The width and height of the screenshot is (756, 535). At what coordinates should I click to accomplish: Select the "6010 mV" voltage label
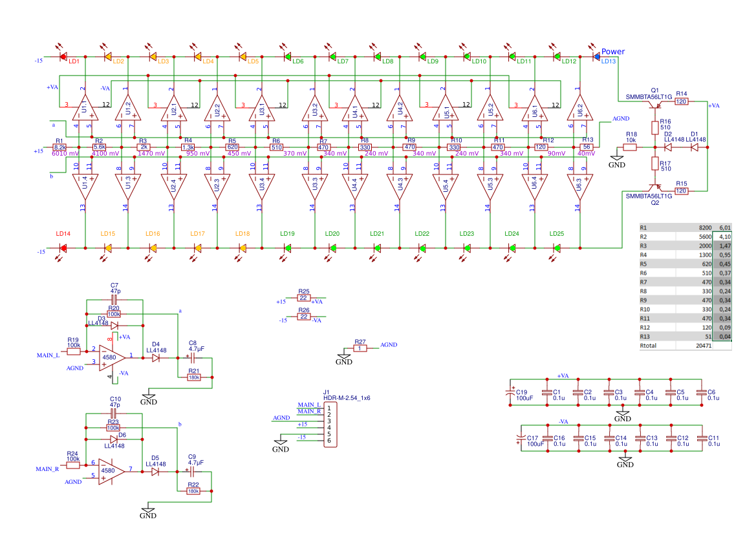pyautogui.click(x=65, y=154)
